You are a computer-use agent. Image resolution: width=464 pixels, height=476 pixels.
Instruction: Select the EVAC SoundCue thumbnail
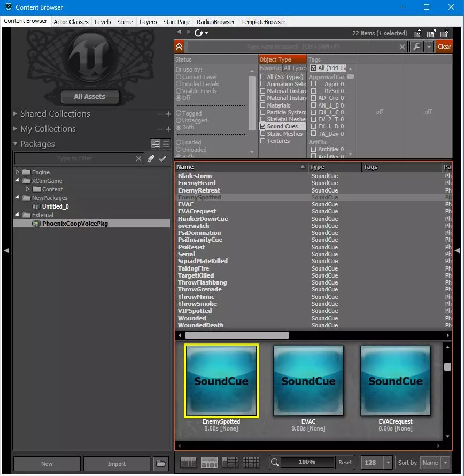(308, 380)
